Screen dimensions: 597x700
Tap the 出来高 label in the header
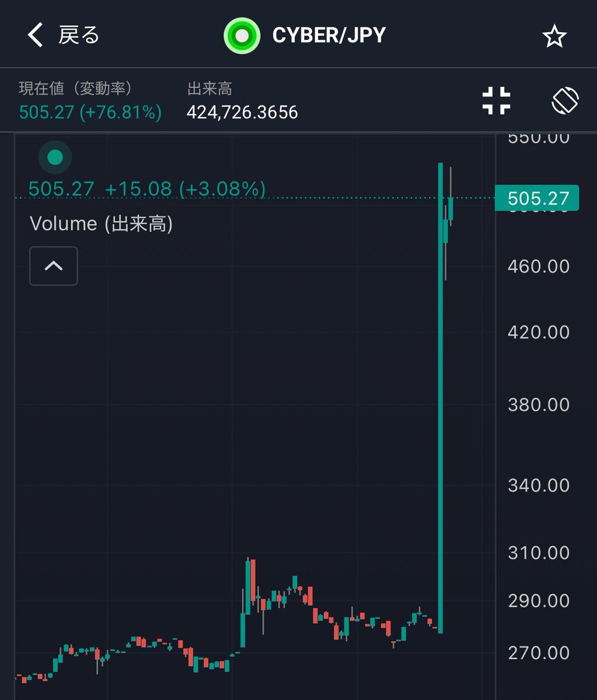[x=210, y=89]
